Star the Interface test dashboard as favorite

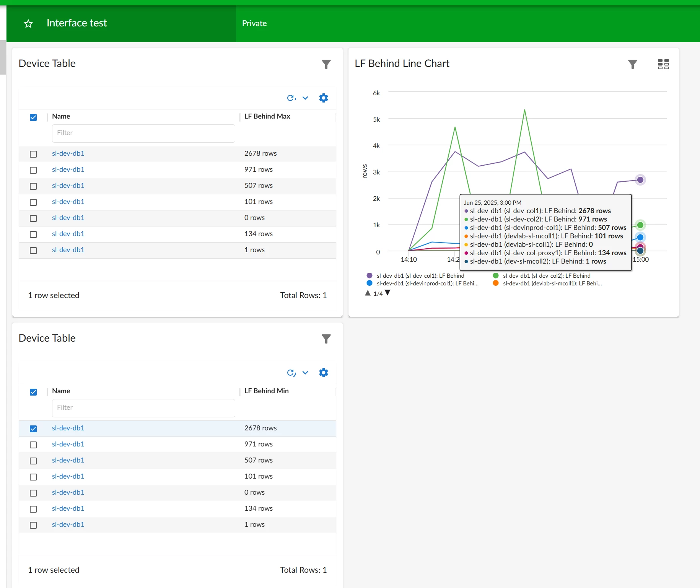coord(28,24)
